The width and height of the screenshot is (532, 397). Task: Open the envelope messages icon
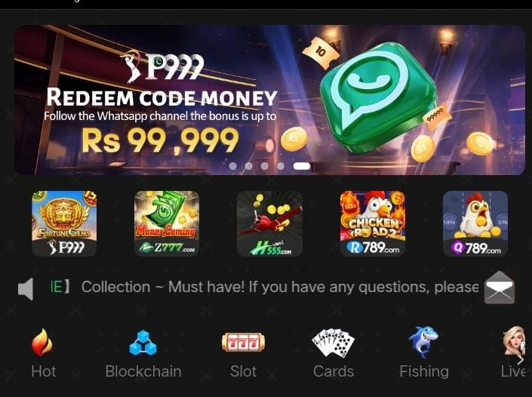500,288
